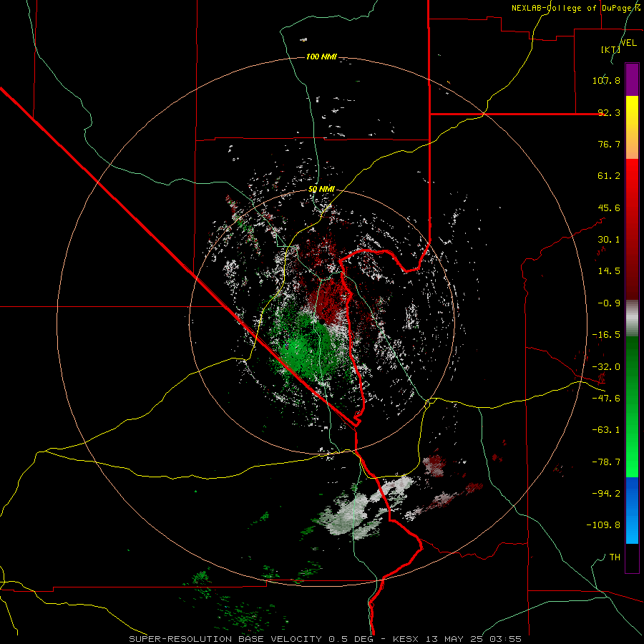Select the 30.1 value on velocity scale
The image size is (644, 644).
pos(609,240)
